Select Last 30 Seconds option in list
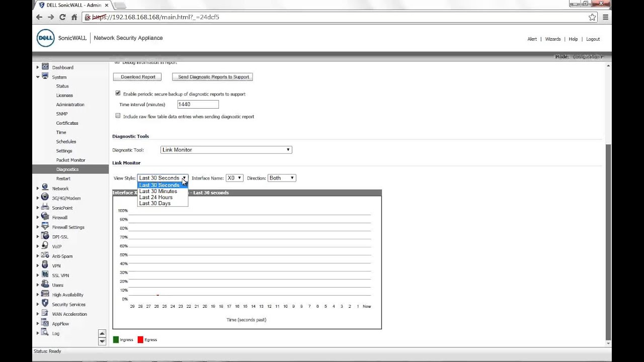This screenshot has height=362, width=644. [x=163, y=185]
